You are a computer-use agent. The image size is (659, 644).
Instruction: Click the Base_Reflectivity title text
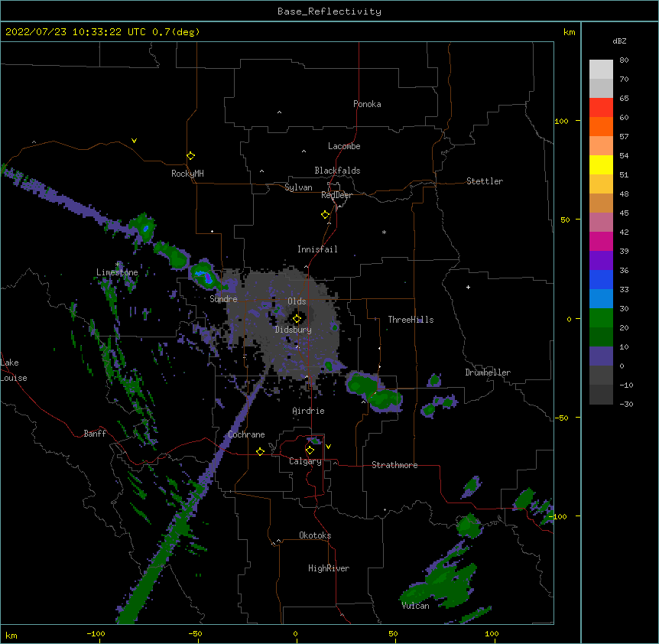(x=329, y=11)
